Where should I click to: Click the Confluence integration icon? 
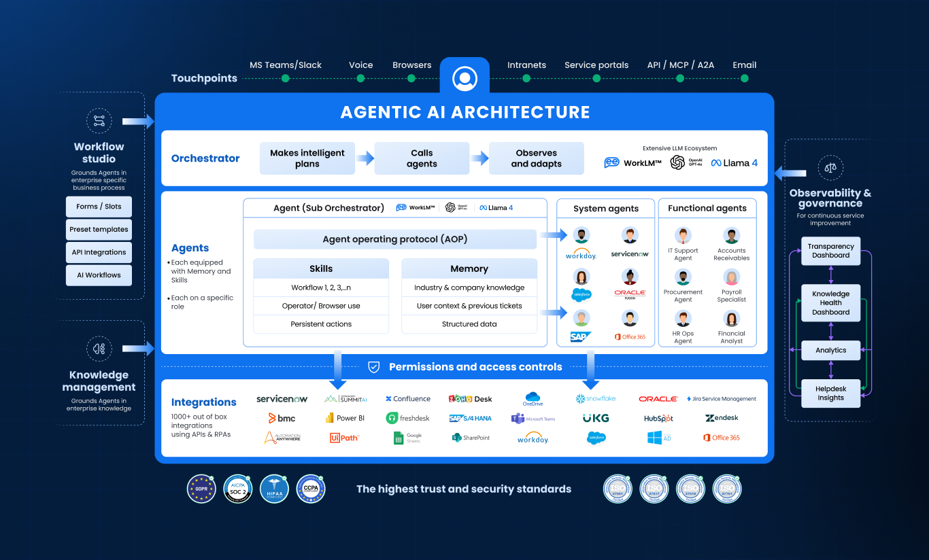point(407,398)
